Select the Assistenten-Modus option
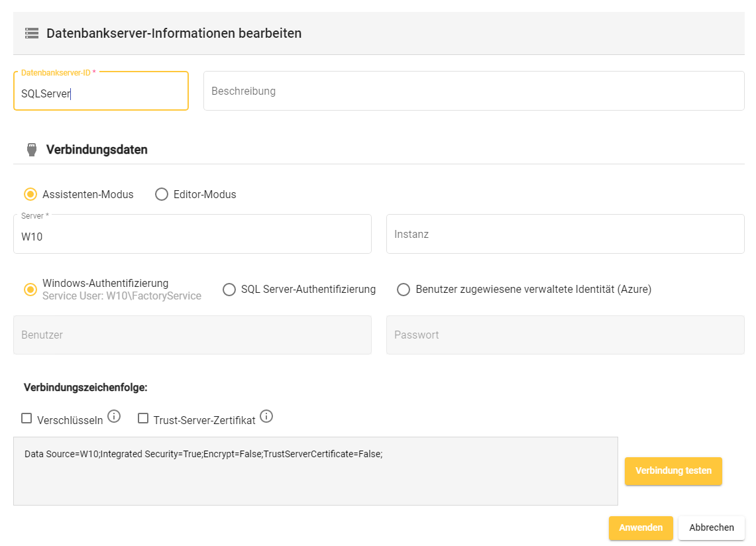The image size is (756, 546). (30, 194)
